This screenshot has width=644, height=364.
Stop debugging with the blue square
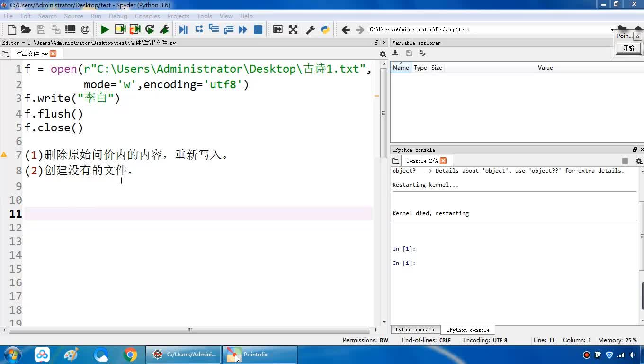pos(258,29)
